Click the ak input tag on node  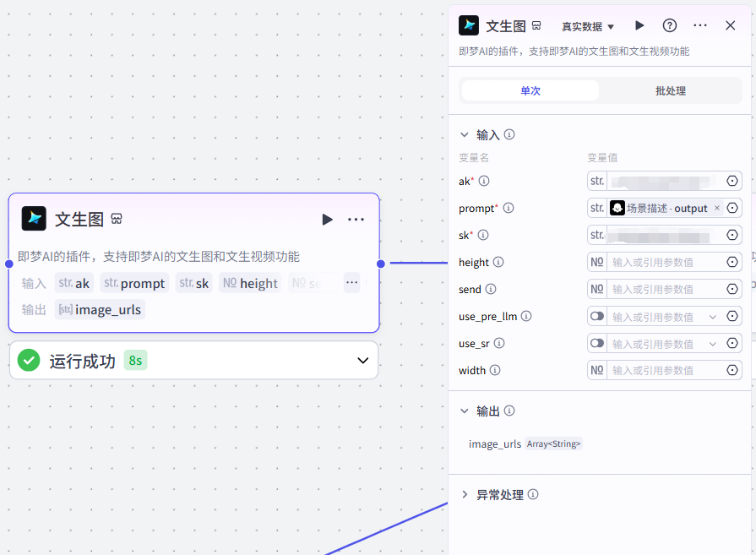74,283
